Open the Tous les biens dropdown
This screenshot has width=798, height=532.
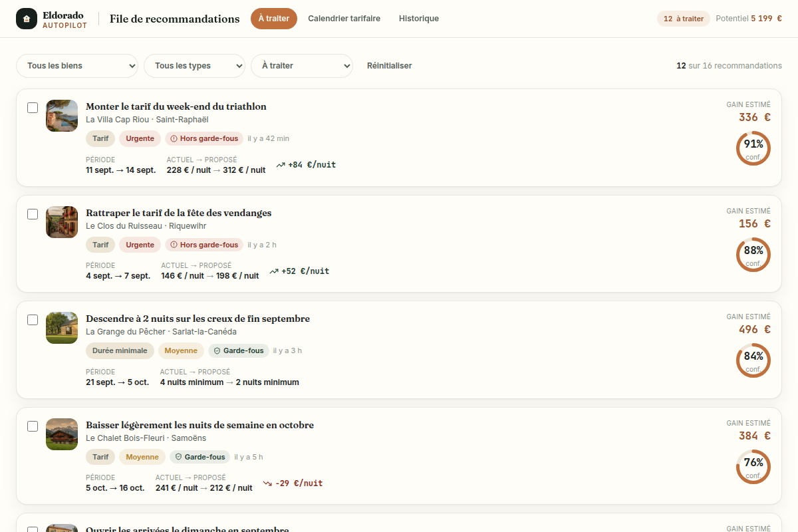click(x=77, y=66)
